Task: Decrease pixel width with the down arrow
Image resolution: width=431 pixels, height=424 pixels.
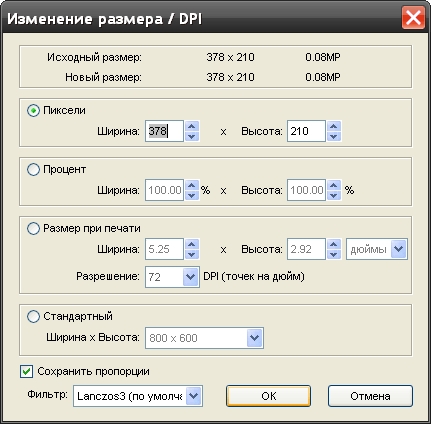Action: coord(191,136)
